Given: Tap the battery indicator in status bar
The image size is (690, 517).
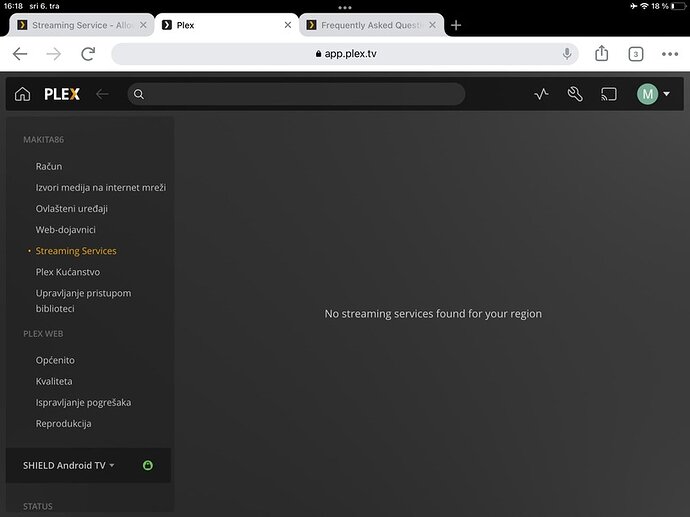Looking at the screenshot, I should click(x=678, y=6).
